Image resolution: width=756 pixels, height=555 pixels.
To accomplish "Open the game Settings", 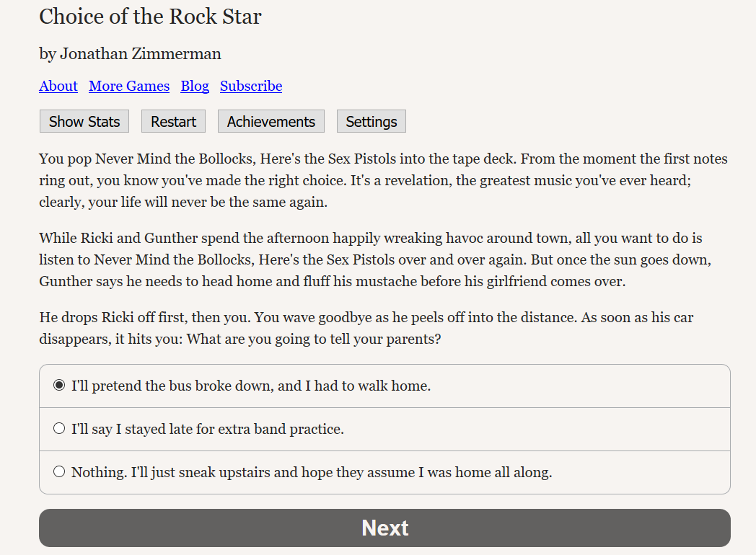I will (372, 121).
